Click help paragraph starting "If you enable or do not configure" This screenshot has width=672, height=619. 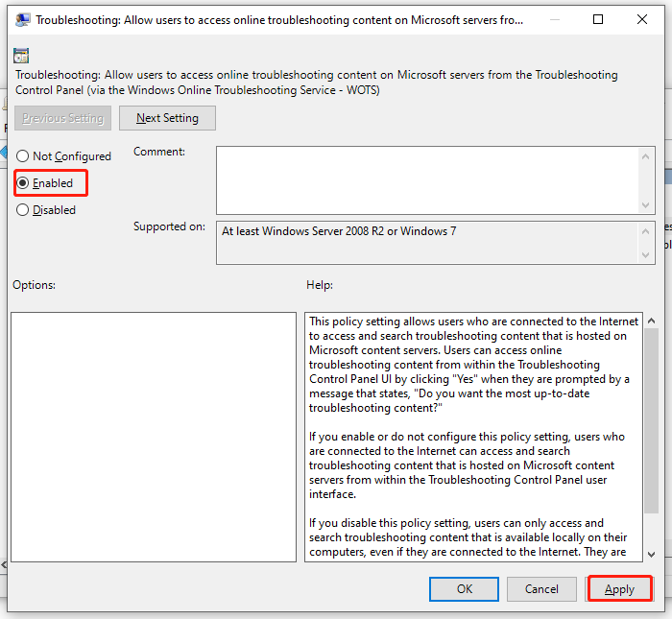[467, 465]
